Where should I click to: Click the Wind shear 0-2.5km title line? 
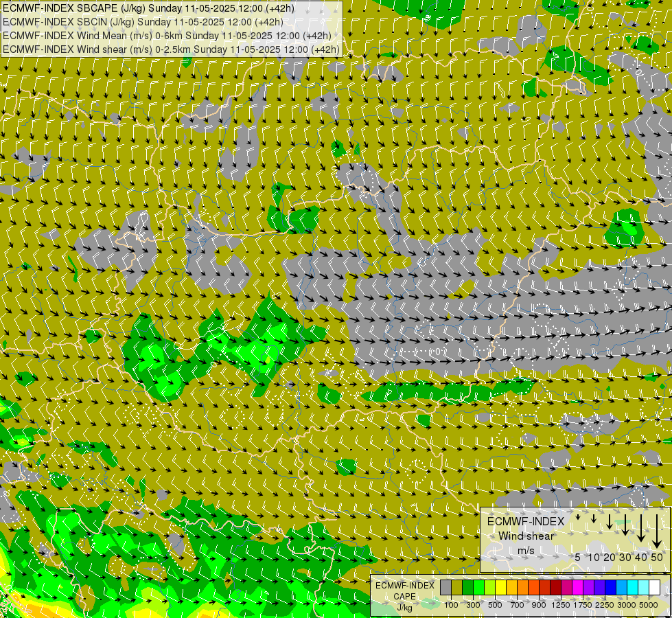(171, 49)
